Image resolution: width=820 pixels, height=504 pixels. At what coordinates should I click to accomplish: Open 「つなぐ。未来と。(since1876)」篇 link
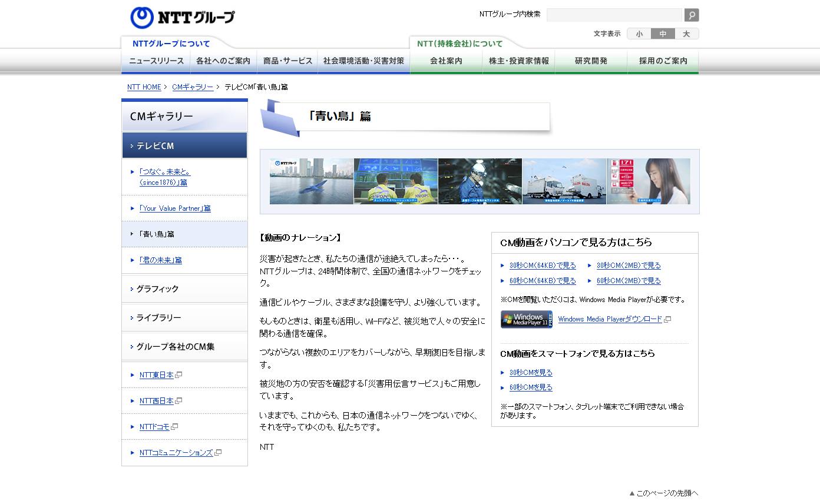pos(165,177)
